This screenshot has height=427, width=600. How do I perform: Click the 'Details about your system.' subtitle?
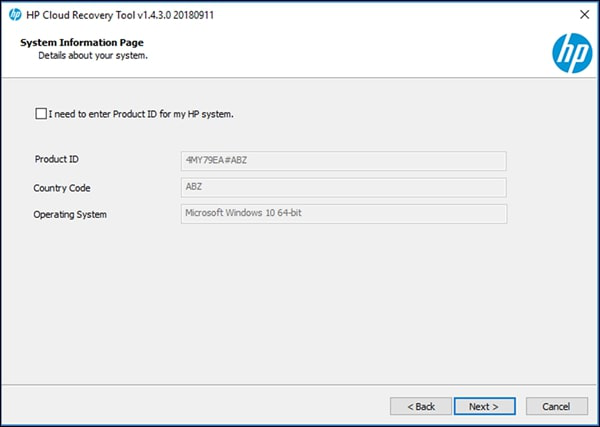tap(92, 56)
